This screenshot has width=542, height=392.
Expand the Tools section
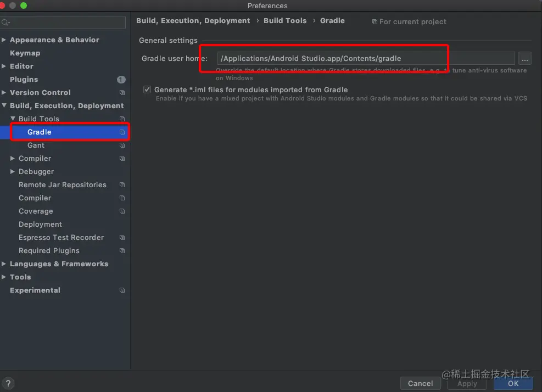click(x=4, y=277)
